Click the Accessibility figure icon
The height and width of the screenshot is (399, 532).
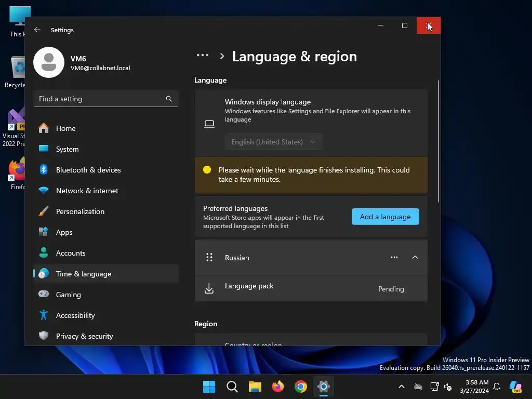pyautogui.click(x=44, y=315)
